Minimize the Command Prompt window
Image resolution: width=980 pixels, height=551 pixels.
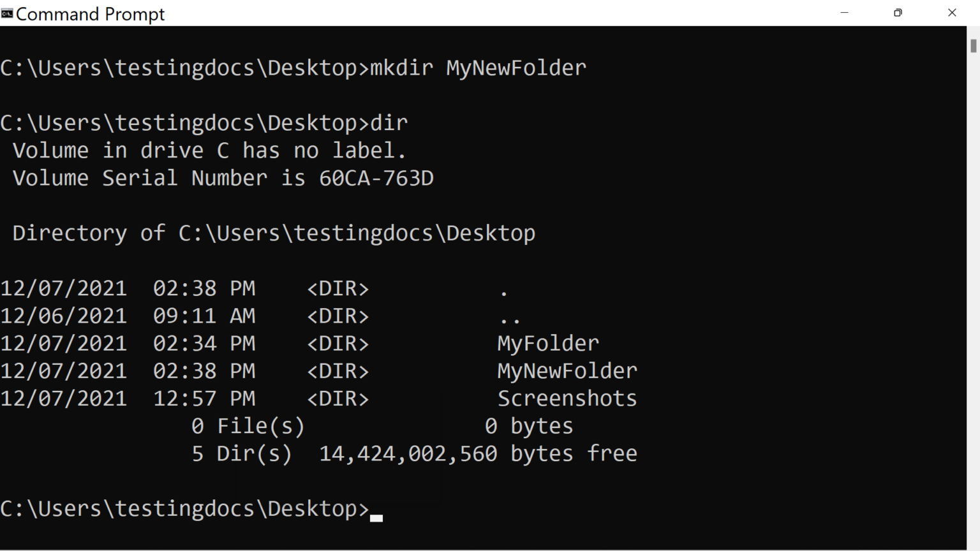[x=844, y=13]
